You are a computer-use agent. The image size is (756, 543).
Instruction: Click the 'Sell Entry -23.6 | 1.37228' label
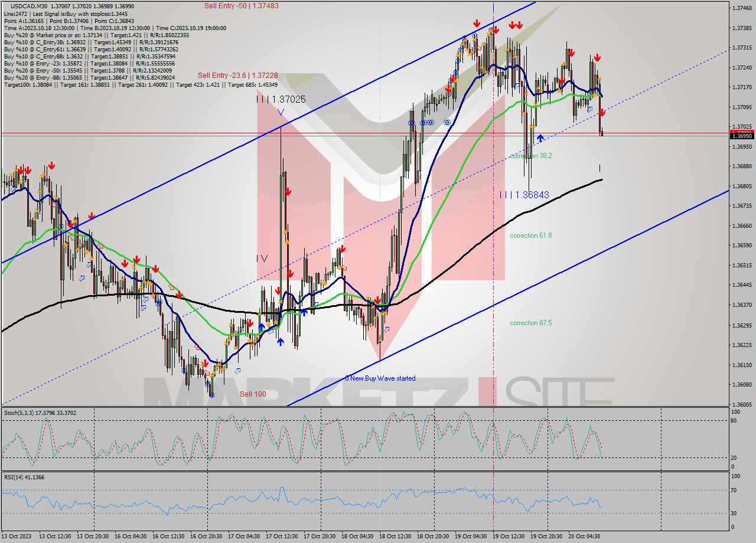click(238, 75)
